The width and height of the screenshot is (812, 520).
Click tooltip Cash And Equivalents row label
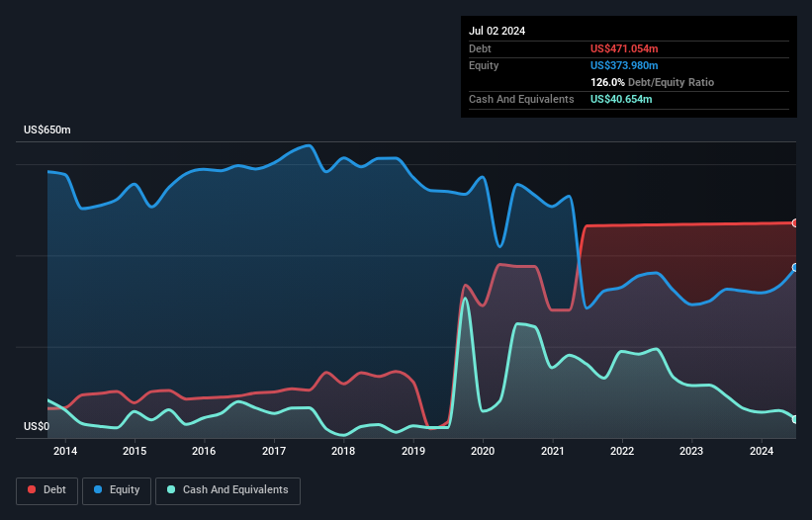pyautogui.click(x=521, y=99)
